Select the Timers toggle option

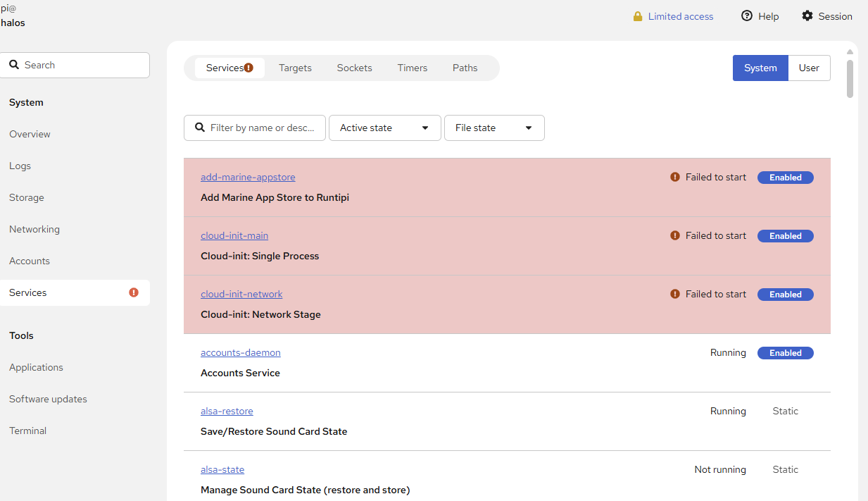pyautogui.click(x=413, y=68)
